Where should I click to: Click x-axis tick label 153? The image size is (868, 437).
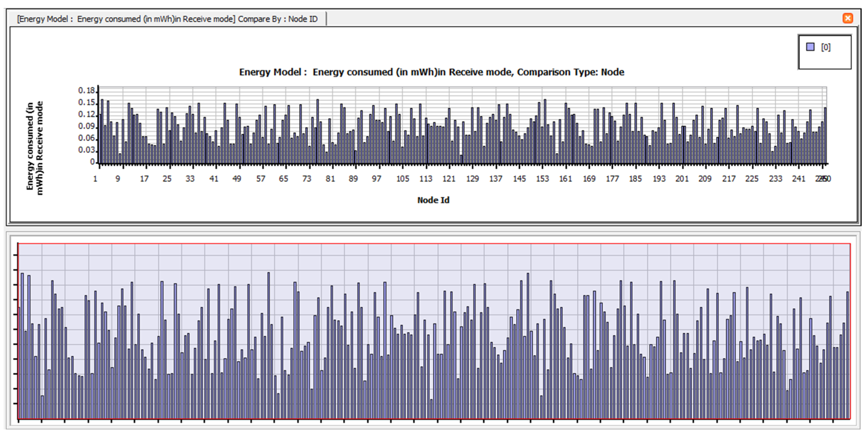543,179
